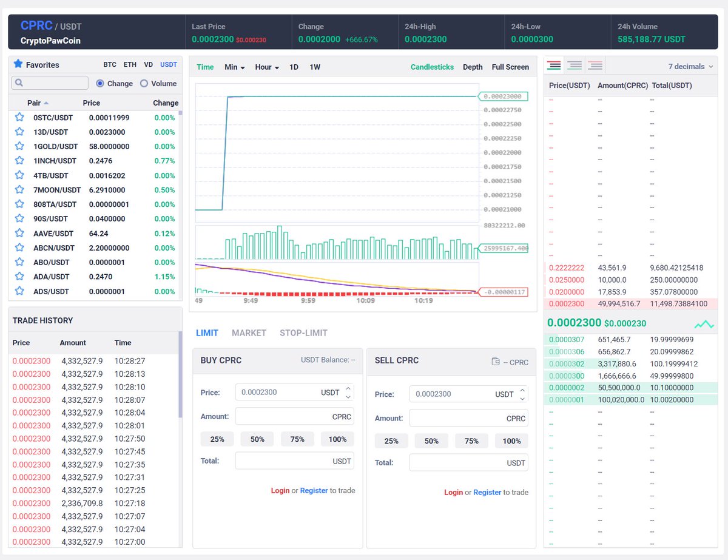728x560 pixels.
Task: Star the 0STC/USDT pair as favorite
Action: pyautogui.click(x=19, y=117)
